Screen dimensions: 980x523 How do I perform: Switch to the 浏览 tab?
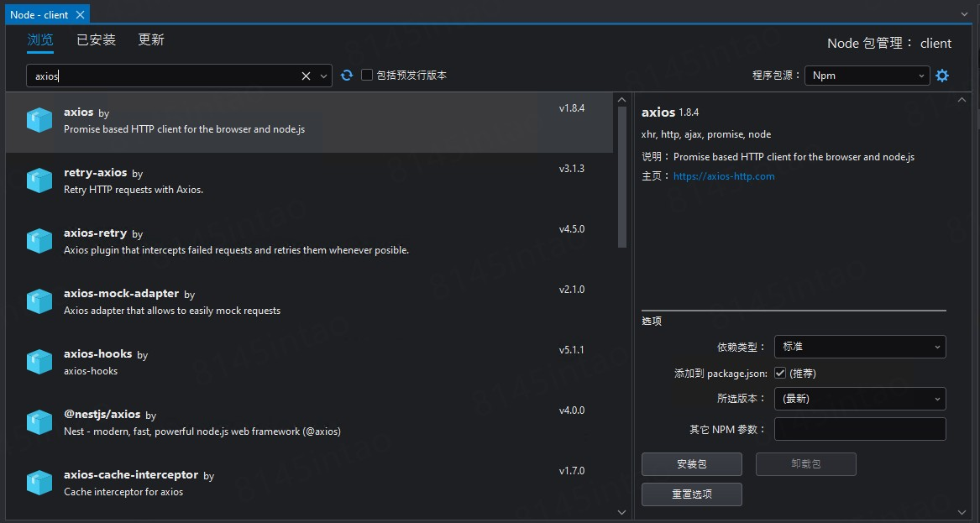[40, 40]
